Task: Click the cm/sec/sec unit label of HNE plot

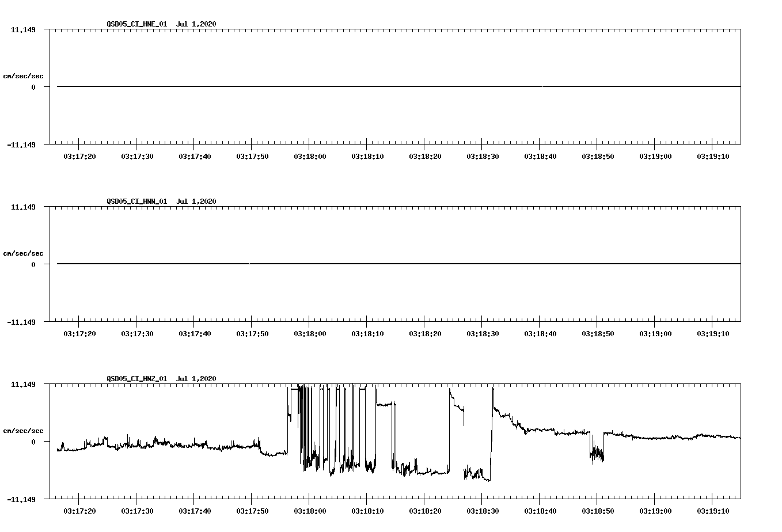Action: (x=23, y=76)
